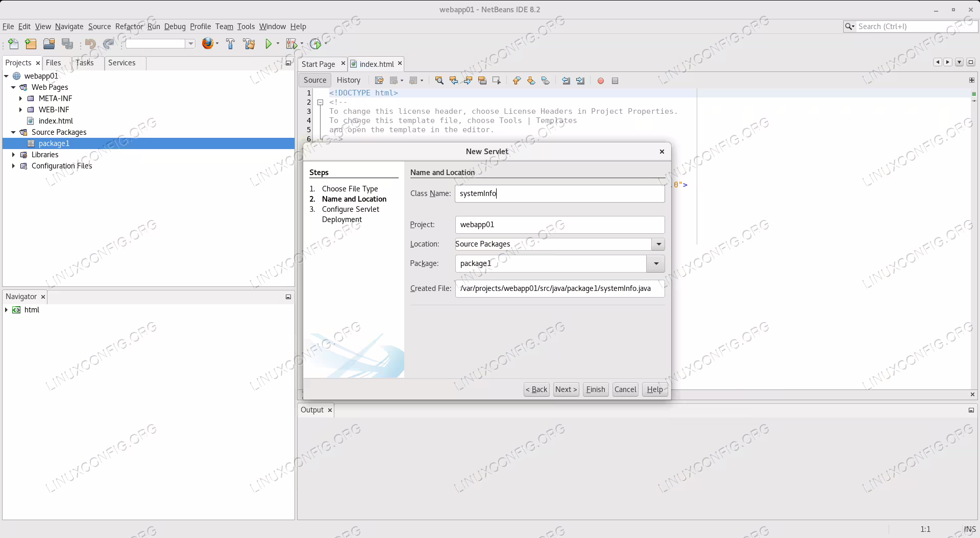Click the Cancel button in New Servlet
This screenshot has width=980, height=538.
(x=625, y=389)
